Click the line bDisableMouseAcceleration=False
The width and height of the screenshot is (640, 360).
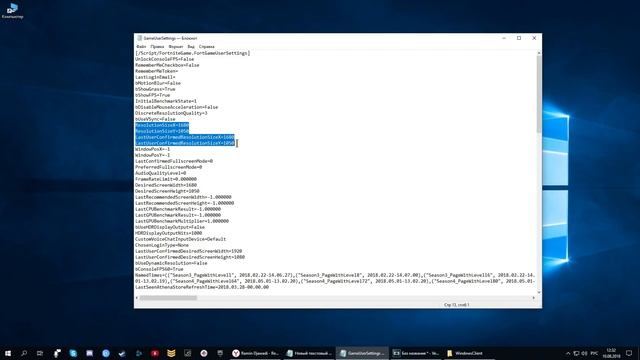pos(177,107)
